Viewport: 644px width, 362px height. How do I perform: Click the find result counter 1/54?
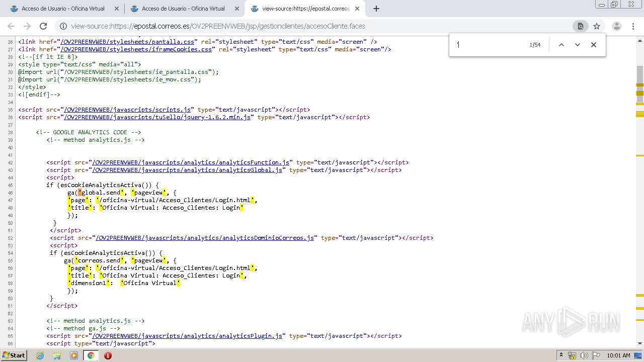(x=535, y=45)
